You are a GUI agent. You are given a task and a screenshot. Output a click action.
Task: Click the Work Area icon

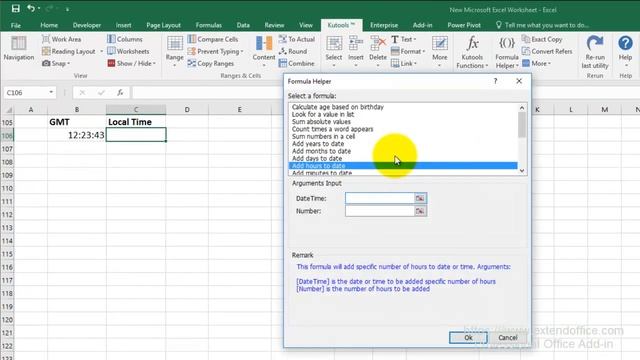[46, 39]
